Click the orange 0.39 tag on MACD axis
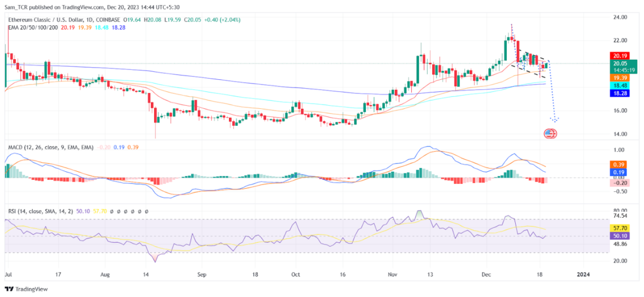The height and width of the screenshot is (297, 644). pos(619,164)
